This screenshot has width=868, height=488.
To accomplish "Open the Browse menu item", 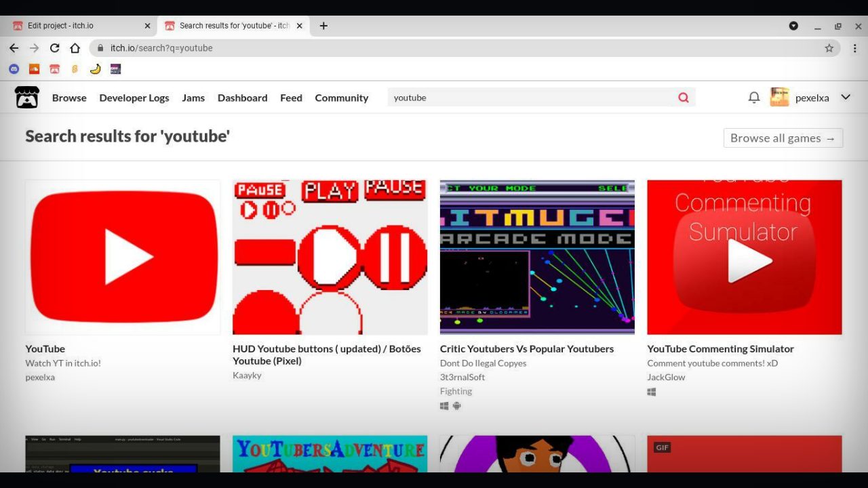I will (x=69, y=98).
